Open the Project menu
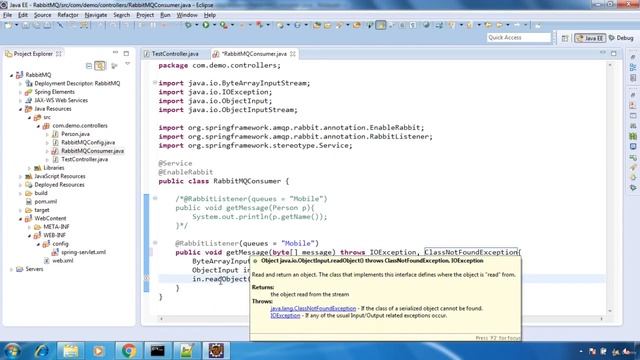 pyautogui.click(x=145, y=15)
